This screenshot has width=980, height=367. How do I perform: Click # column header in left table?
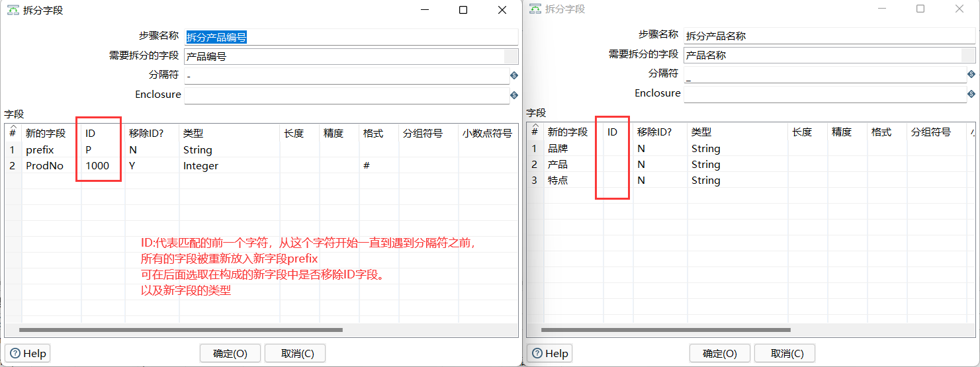(x=13, y=133)
